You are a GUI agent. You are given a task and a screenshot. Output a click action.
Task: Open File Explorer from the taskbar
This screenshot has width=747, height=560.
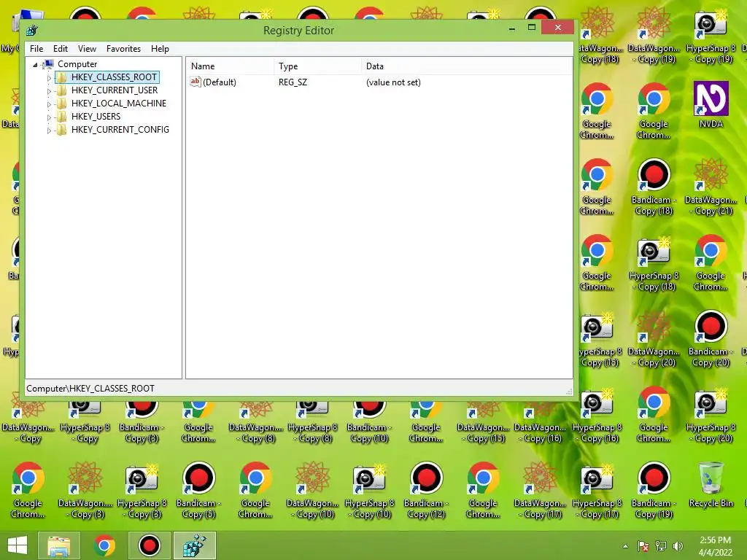click(x=59, y=545)
